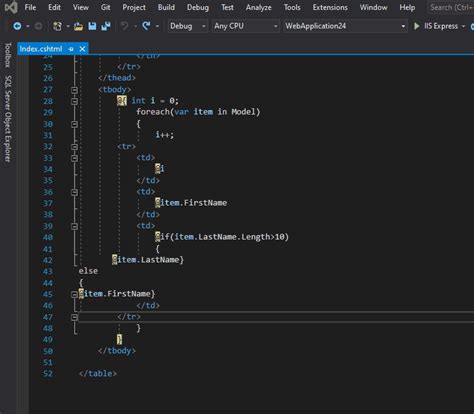The image size is (474, 414).
Task: Click the Undo arrow icon
Action: [124, 26]
